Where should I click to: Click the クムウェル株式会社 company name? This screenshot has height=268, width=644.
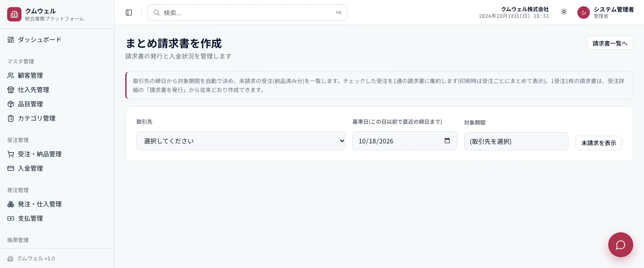click(x=525, y=9)
